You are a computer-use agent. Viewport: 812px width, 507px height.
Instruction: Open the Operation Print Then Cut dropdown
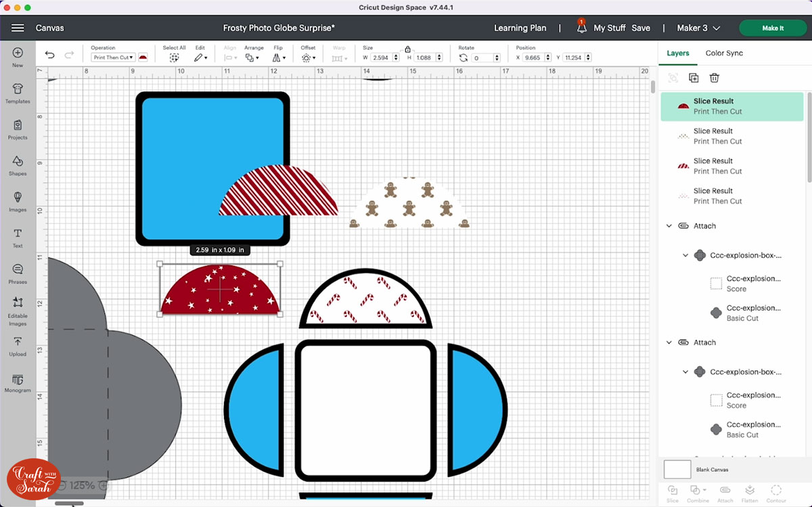point(113,58)
